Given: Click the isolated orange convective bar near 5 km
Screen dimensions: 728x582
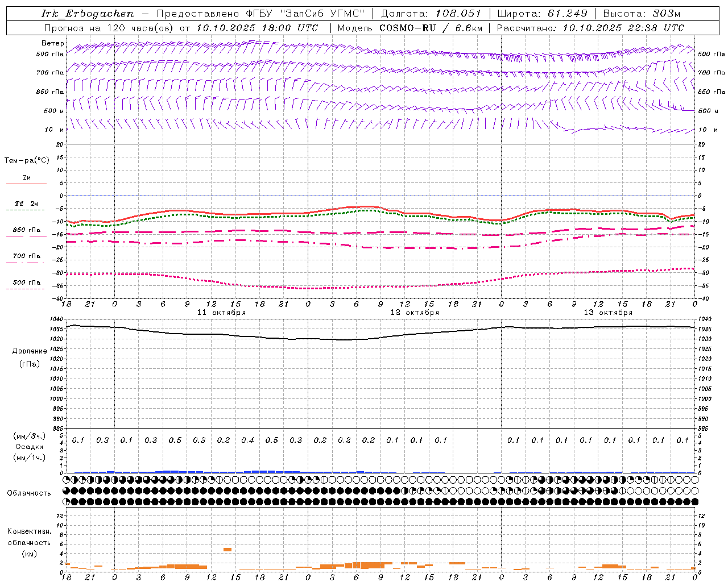Looking at the screenshot, I should point(227,549).
